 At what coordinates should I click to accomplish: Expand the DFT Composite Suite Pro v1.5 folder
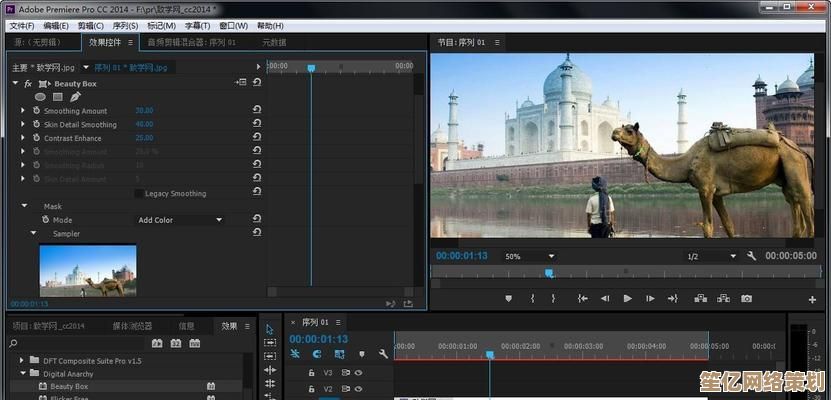click(22, 360)
